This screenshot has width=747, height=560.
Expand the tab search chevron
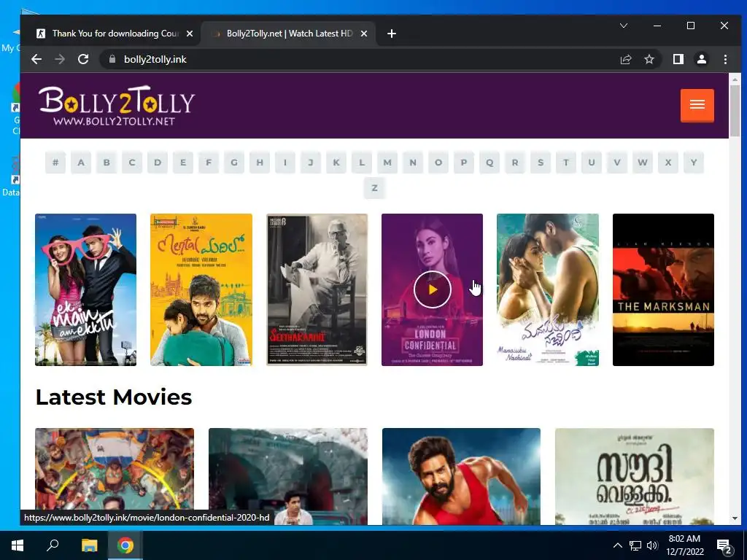click(624, 26)
